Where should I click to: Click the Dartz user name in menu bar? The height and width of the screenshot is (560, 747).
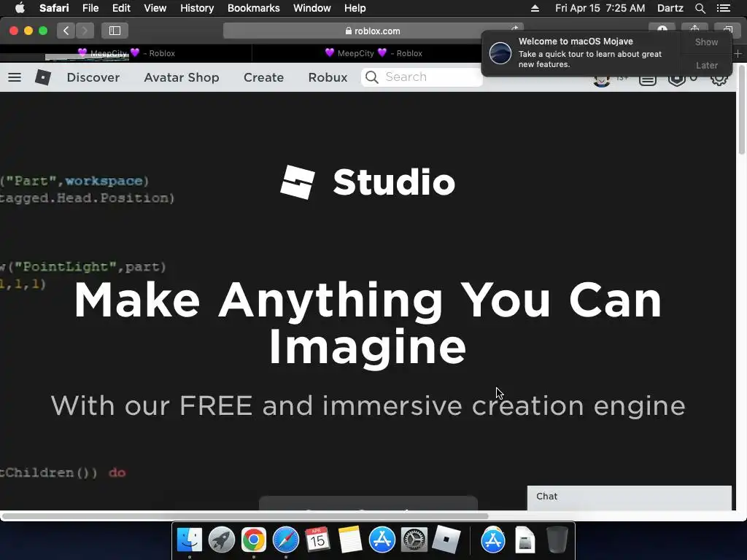point(670,8)
